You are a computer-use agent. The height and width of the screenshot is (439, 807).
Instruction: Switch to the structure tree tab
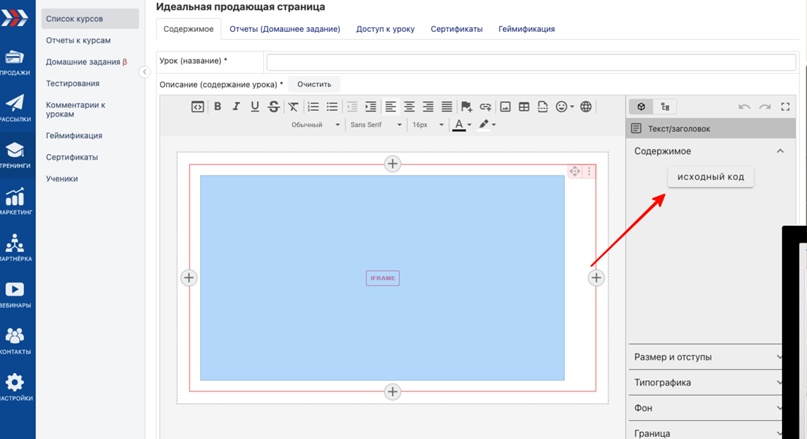665,107
